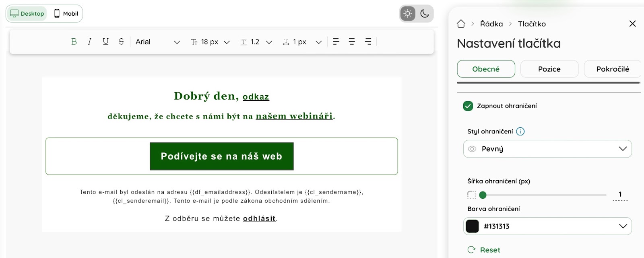Viewport: 644px width, 258px height.
Task: Align text to the right
Action: [368, 42]
